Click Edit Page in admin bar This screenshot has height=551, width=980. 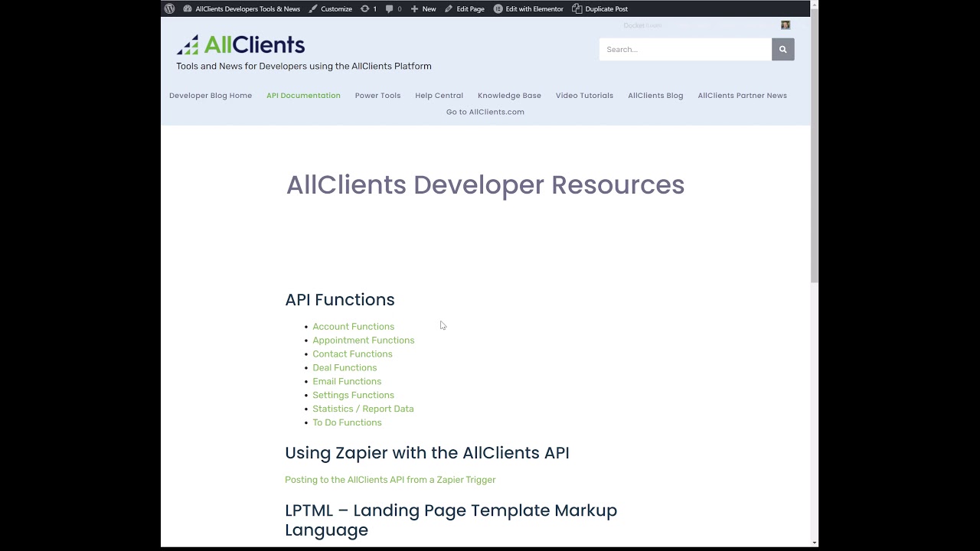(x=464, y=8)
